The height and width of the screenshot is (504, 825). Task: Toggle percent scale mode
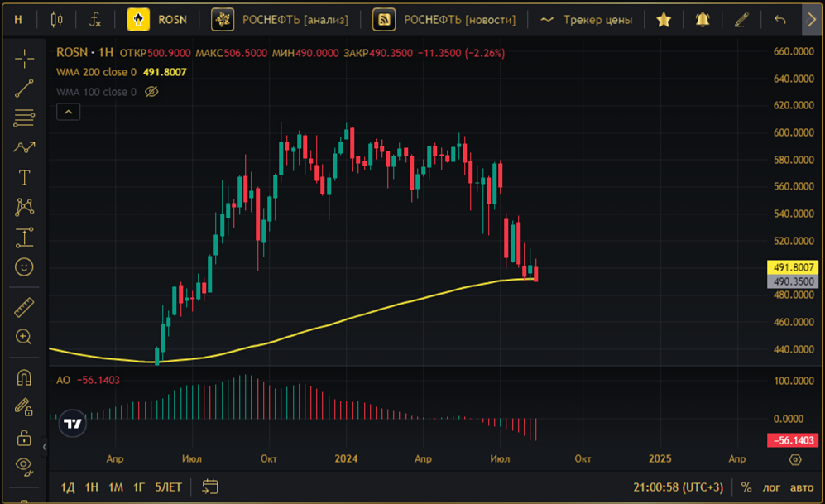click(746, 487)
